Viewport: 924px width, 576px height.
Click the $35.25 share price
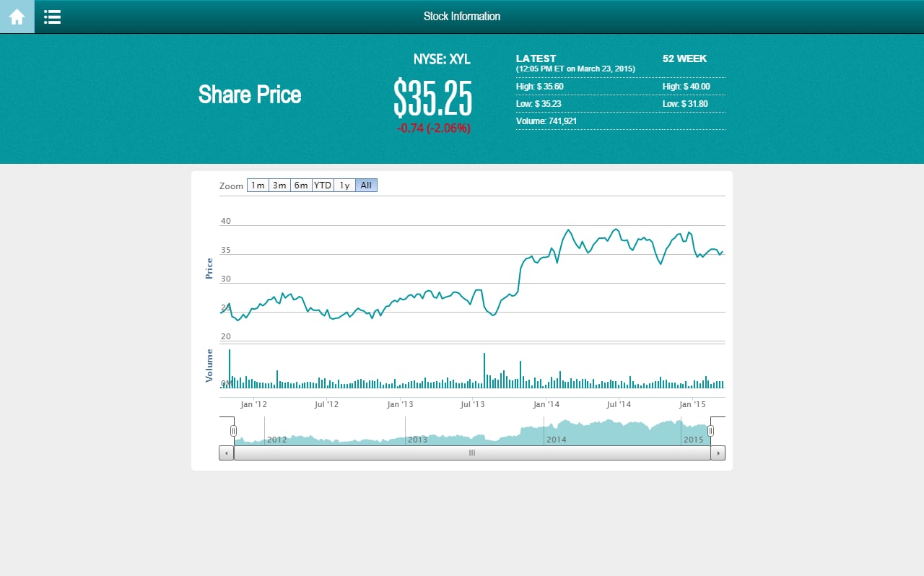click(433, 98)
